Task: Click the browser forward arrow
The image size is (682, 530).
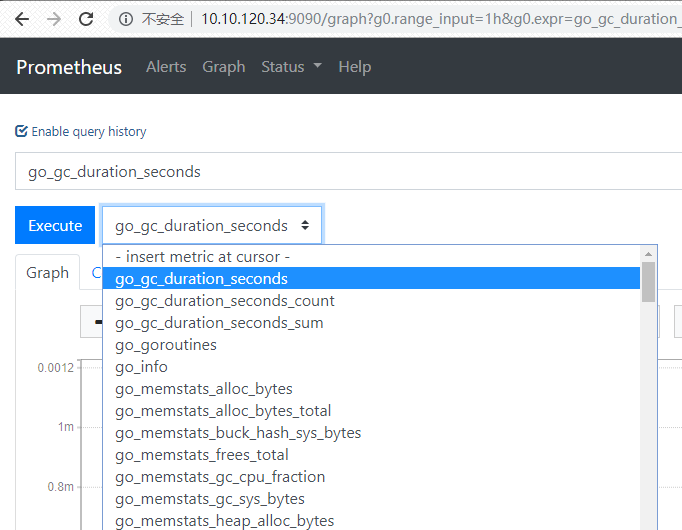Action: click(x=54, y=19)
